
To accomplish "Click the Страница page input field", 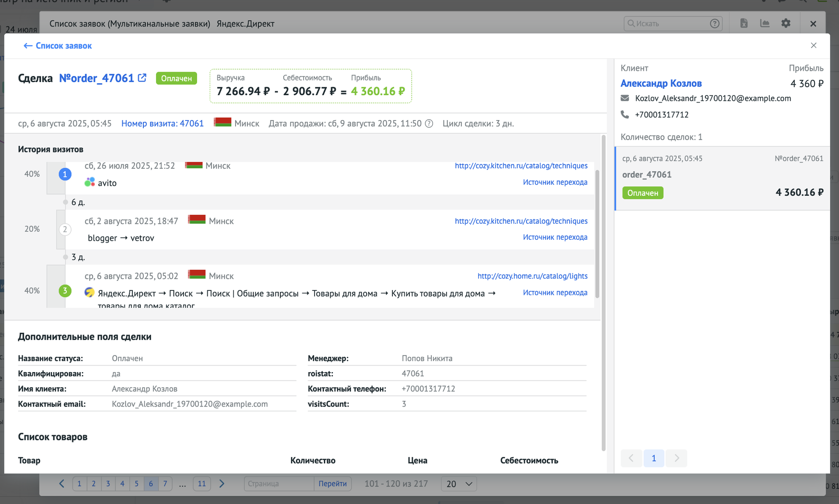I will tap(279, 483).
